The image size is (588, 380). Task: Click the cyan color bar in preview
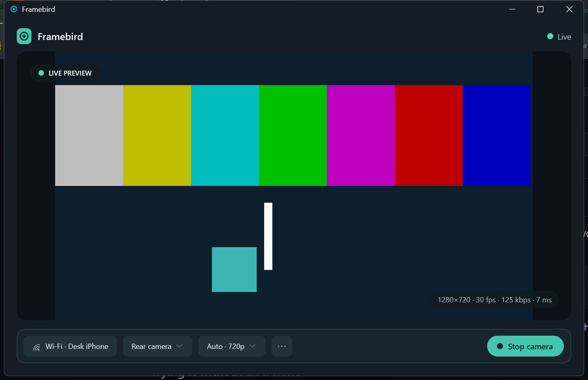[x=225, y=135]
